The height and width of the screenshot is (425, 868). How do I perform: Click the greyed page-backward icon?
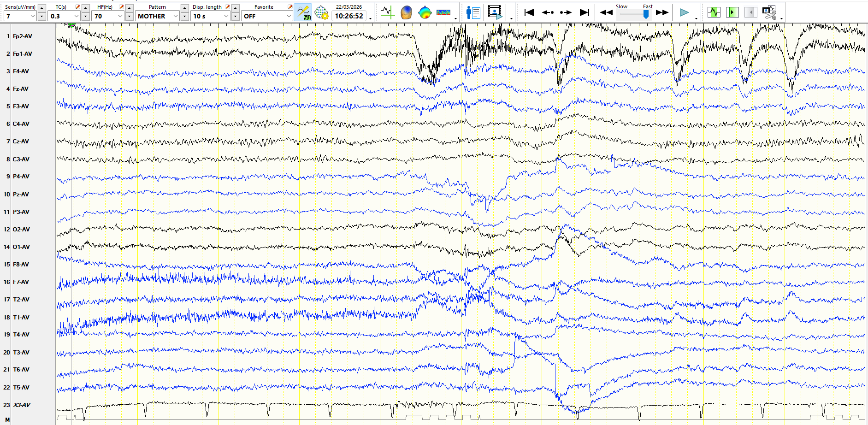coord(750,12)
